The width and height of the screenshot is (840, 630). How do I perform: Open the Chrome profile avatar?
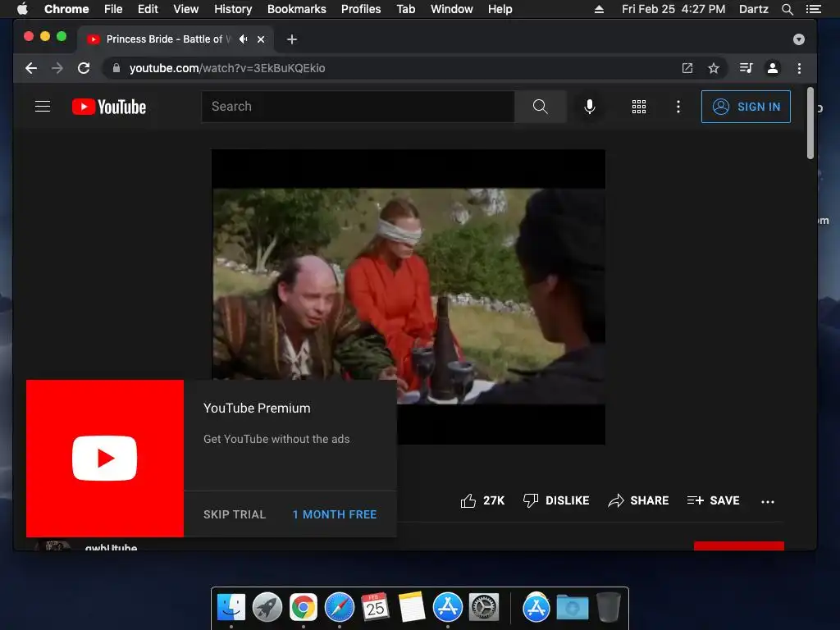773,68
